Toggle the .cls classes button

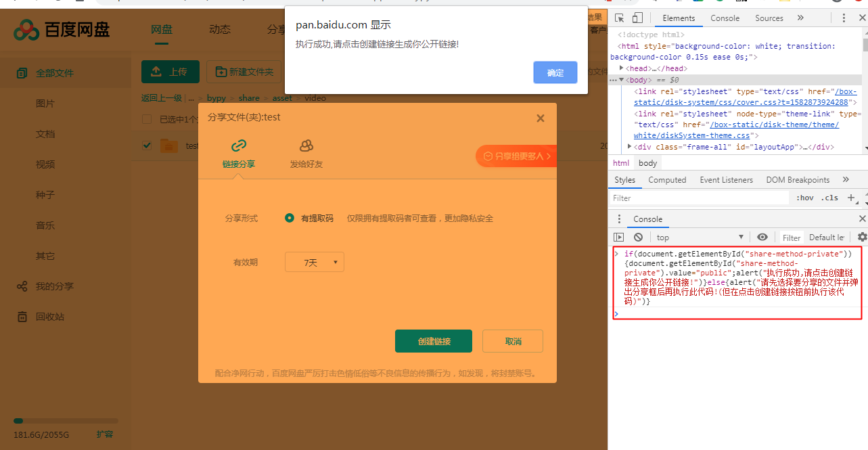click(829, 198)
